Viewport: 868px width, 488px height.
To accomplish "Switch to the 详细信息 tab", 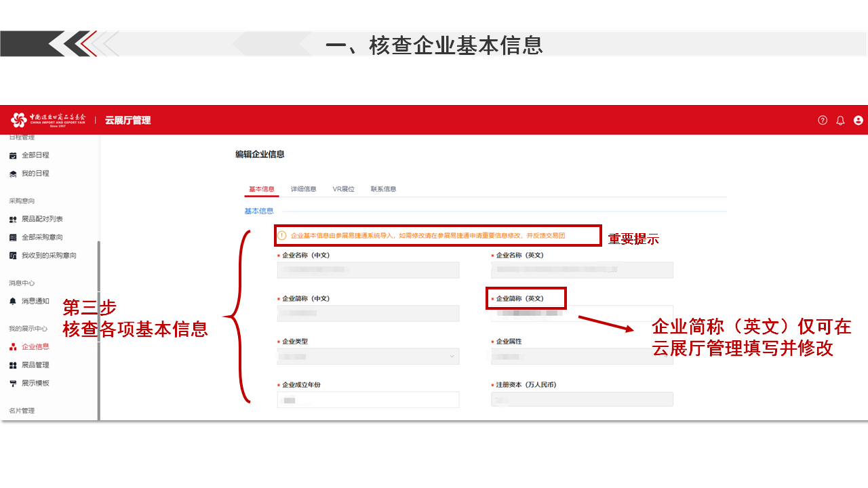I will tap(303, 189).
